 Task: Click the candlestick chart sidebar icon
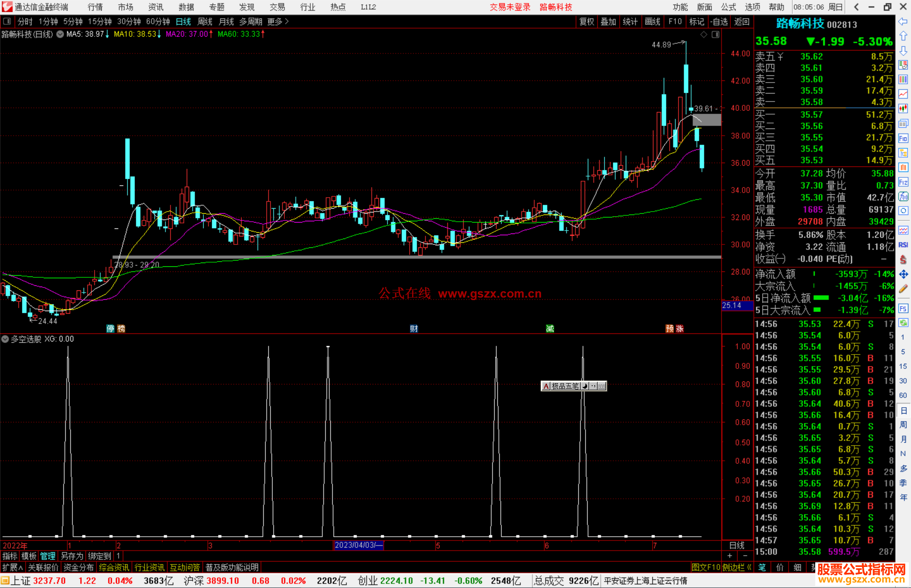903,108
